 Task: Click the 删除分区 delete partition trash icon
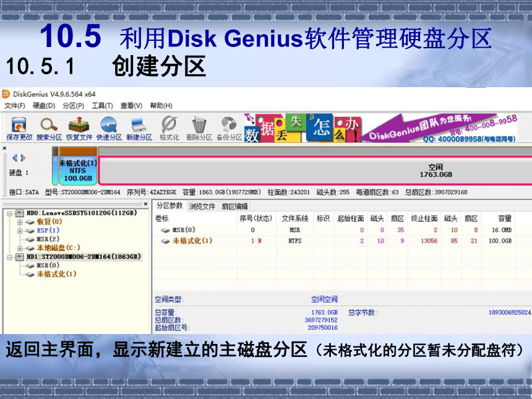pyautogui.click(x=199, y=129)
